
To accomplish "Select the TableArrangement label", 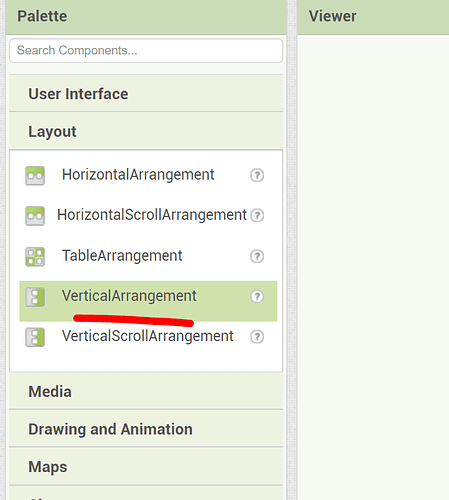I will pos(122,256).
